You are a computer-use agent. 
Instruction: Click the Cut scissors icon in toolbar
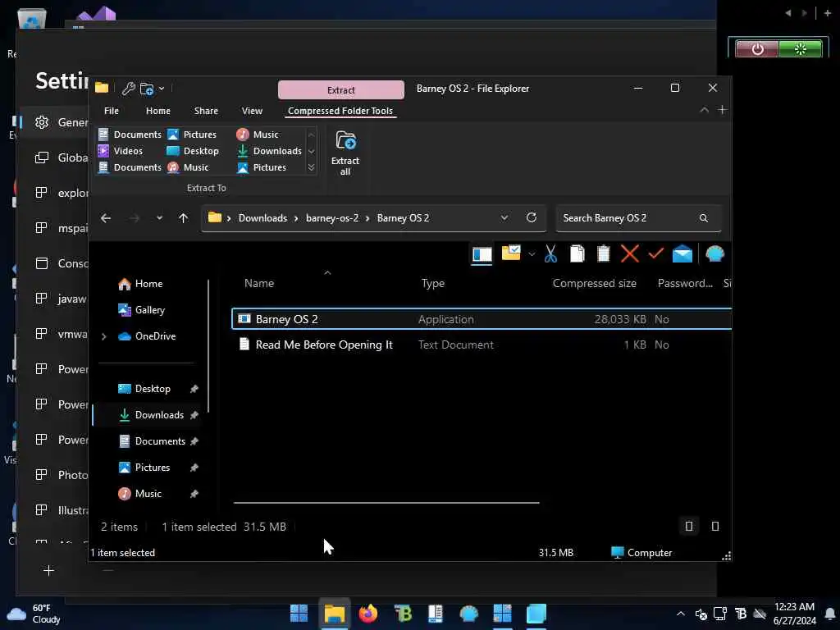[x=550, y=254]
